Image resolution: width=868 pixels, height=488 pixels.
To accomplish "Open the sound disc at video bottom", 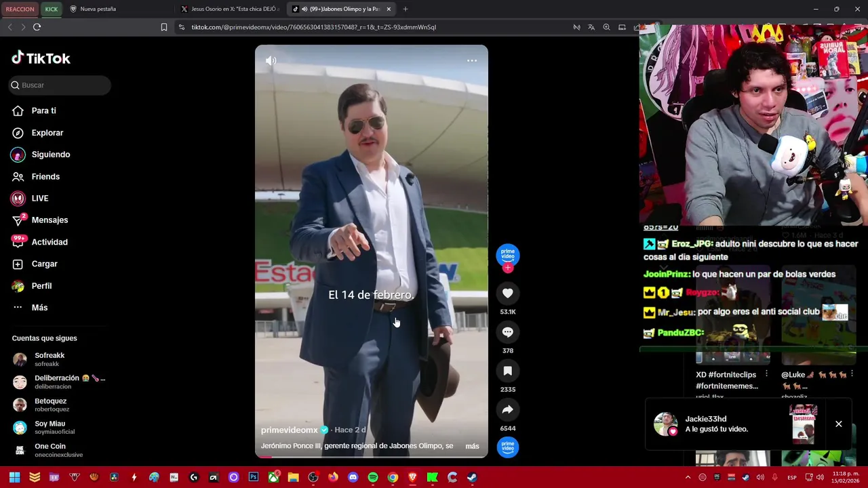I will click(508, 447).
